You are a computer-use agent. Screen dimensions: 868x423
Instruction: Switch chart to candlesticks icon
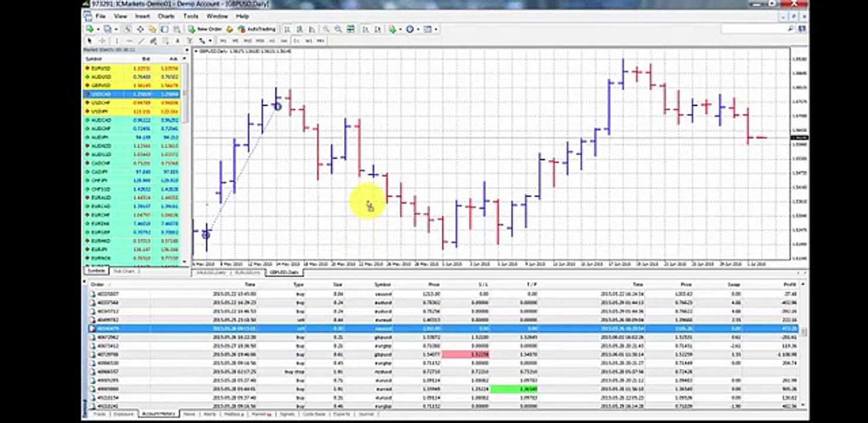pos(299,29)
